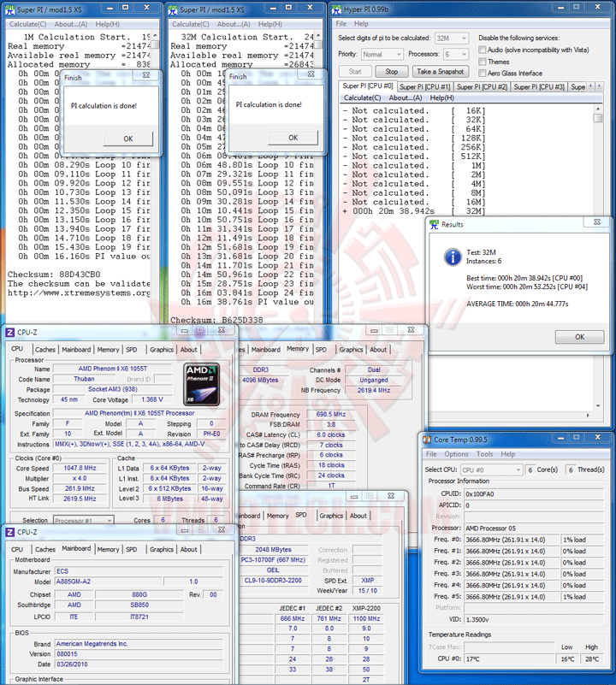Click OK in 1M Finish dialog
The image size is (616, 685).
coord(128,139)
